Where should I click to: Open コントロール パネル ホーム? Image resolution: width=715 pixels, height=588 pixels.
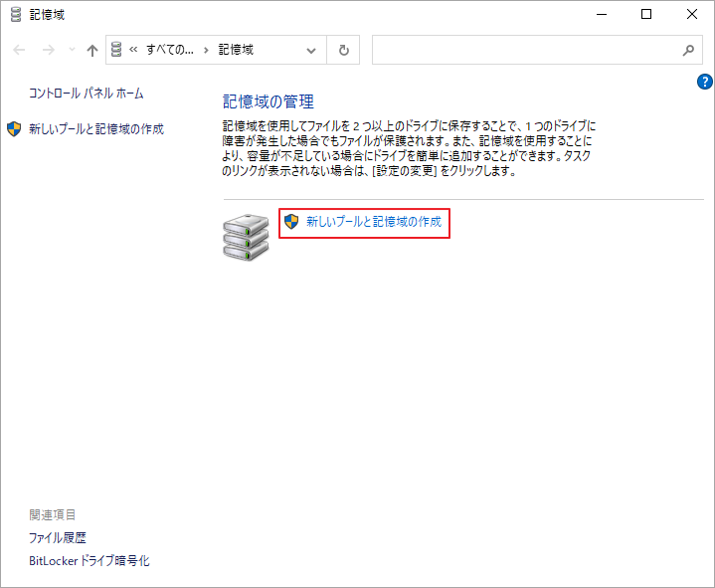[x=87, y=94]
